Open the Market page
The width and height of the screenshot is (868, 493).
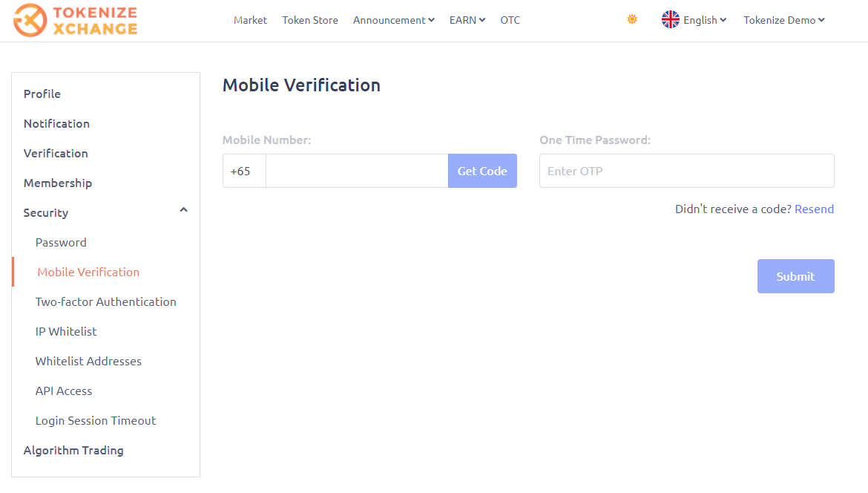pyautogui.click(x=250, y=20)
